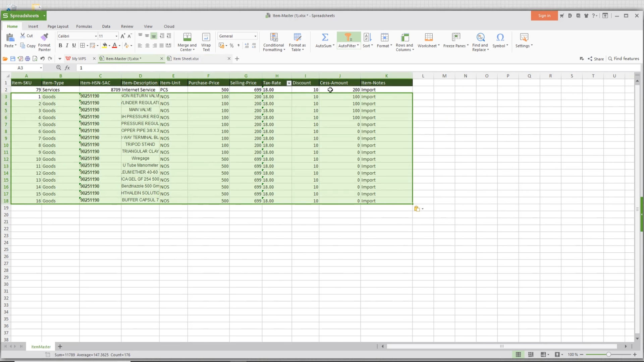Click the insert function fx icon

click(67, 68)
